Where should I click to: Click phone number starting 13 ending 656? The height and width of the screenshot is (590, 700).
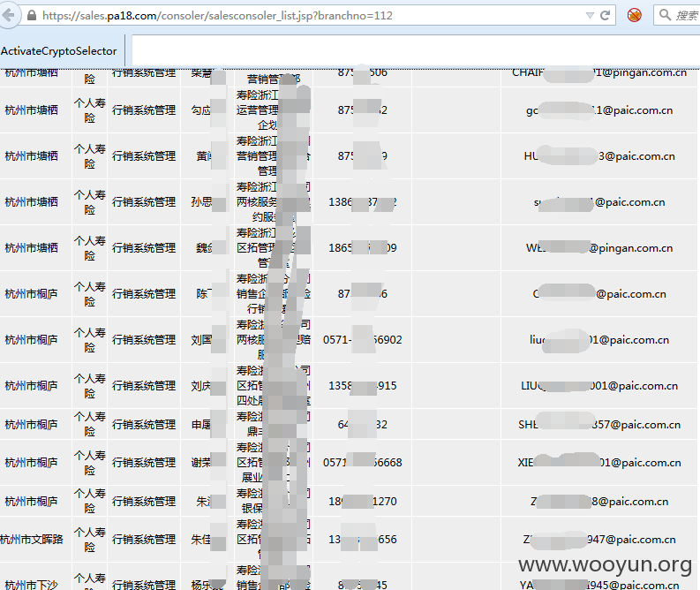pos(363,540)
